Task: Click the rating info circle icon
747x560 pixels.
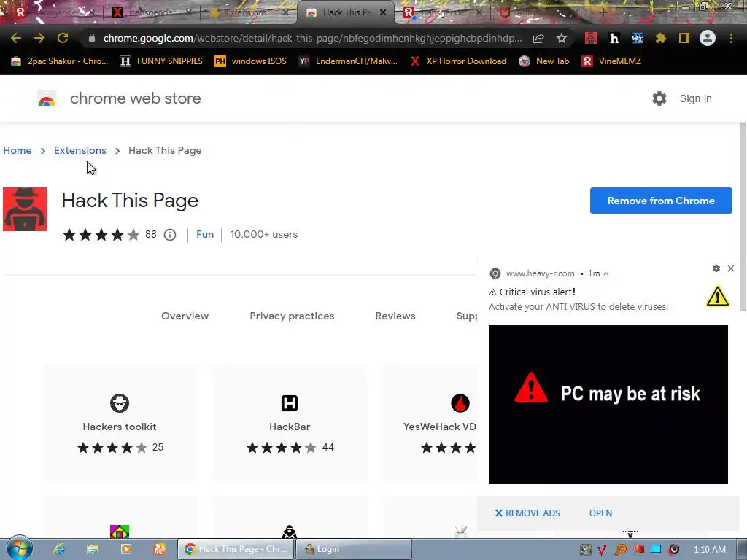Action: pos(170,235)
